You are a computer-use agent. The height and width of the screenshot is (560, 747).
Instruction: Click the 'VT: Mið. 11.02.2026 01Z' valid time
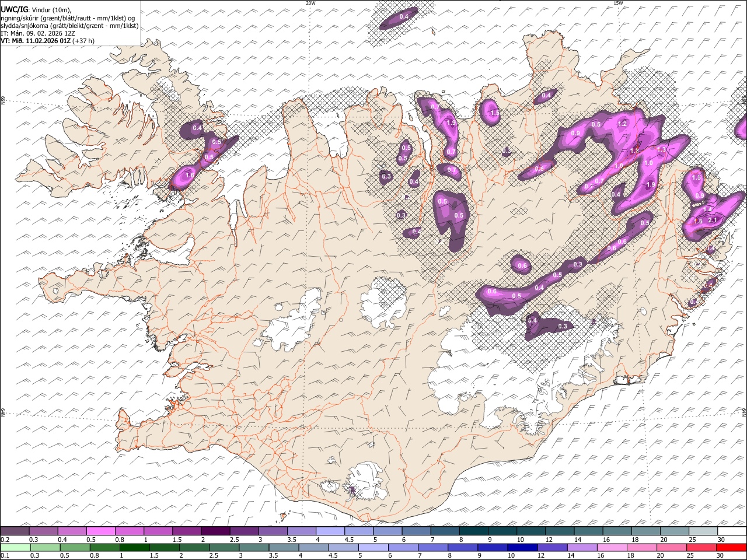(x=36, y=41)
